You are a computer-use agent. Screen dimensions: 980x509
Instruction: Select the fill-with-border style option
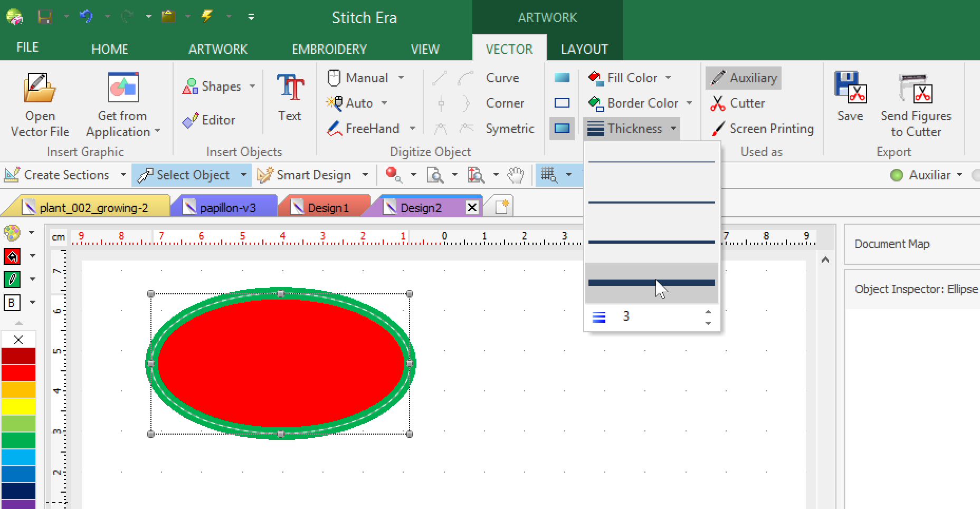(562, 128)
